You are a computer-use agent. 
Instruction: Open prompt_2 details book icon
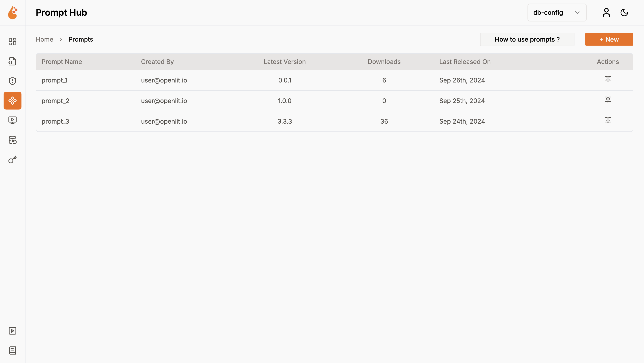[x=608, y=100]
